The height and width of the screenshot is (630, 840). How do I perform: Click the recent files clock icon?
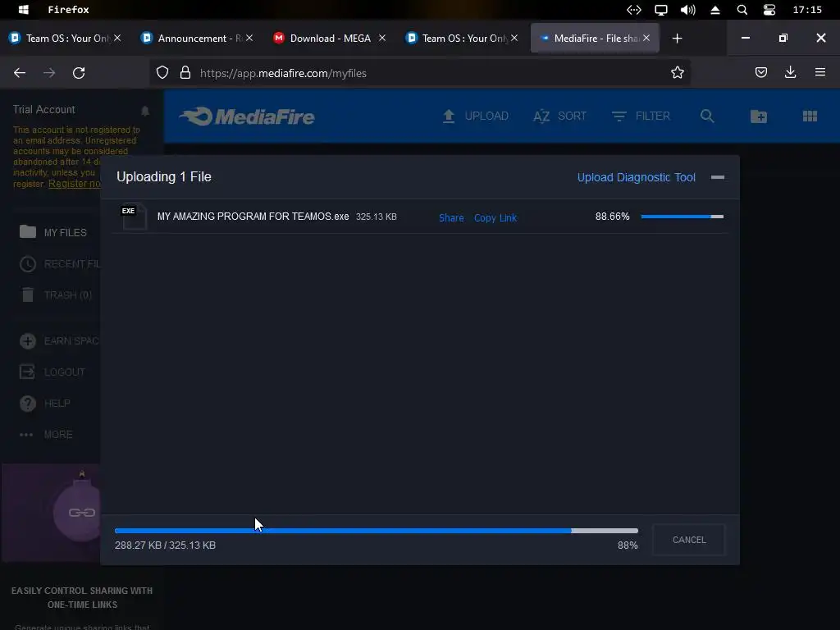coord(28,263)
